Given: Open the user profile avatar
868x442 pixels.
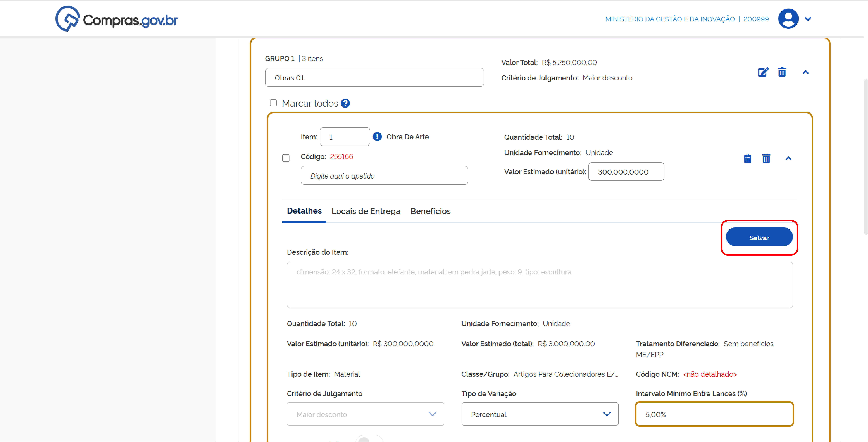Looking at the screenshot, I should click(x=788, y=19).
